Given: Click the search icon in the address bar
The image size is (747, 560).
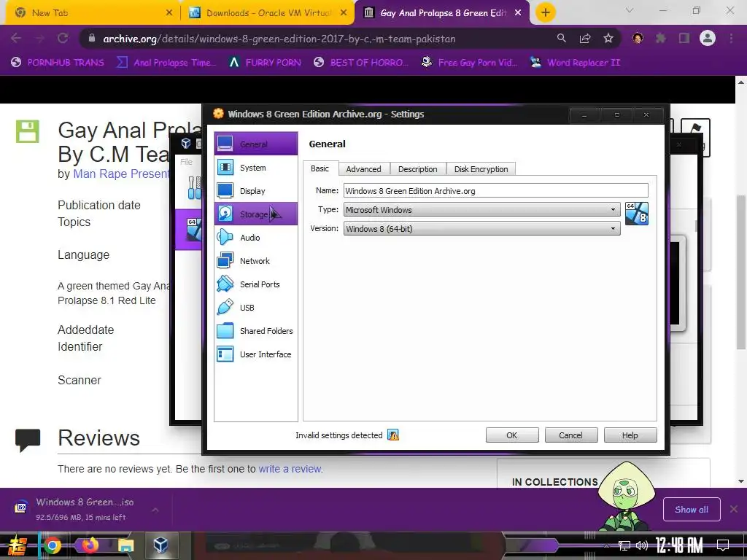Looking at the screenshot, I should click(562, 39).
